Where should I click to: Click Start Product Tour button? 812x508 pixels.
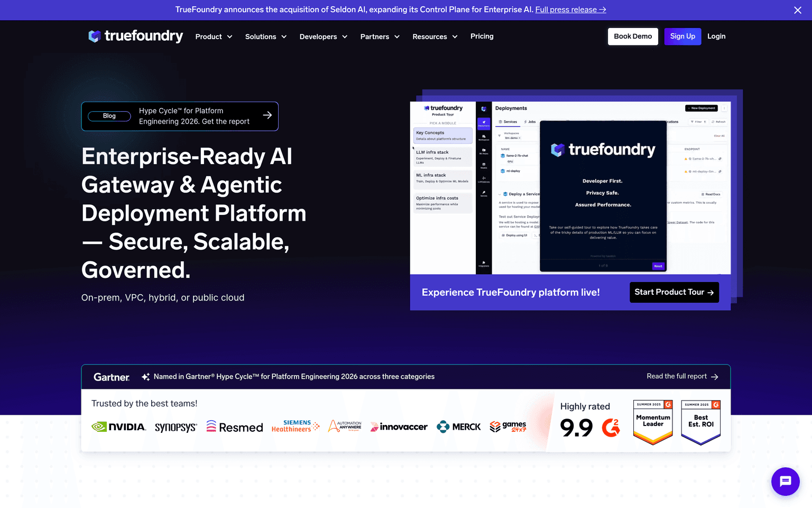coord(674,292)
